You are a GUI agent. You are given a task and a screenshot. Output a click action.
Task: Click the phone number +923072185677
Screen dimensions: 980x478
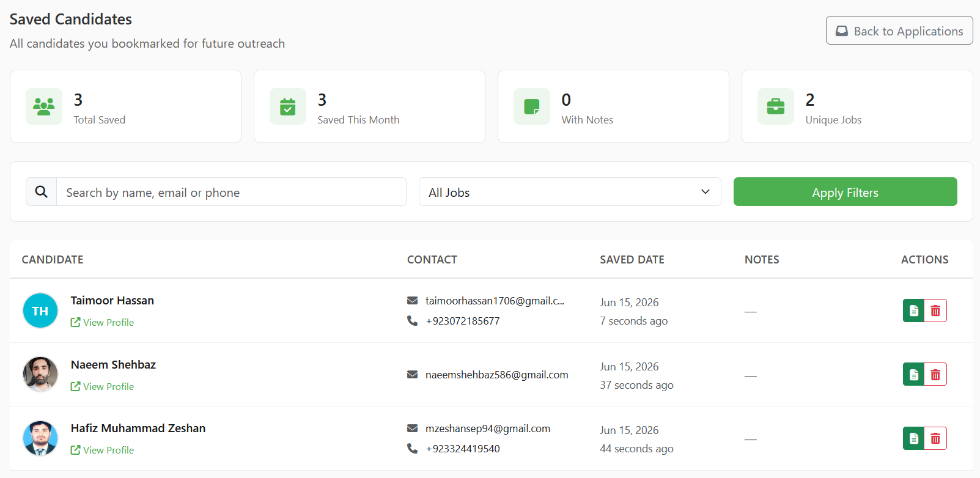pyautogui.click(x=463, y=321)
